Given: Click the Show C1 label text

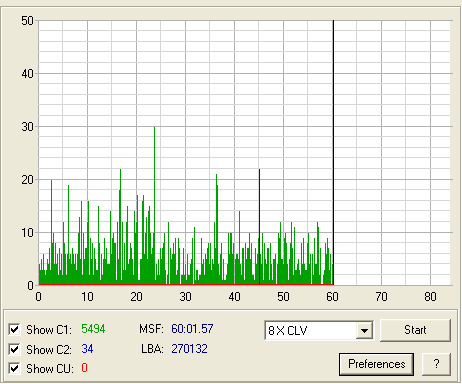Looking at the screenshot, I should [x=49, y=330].
